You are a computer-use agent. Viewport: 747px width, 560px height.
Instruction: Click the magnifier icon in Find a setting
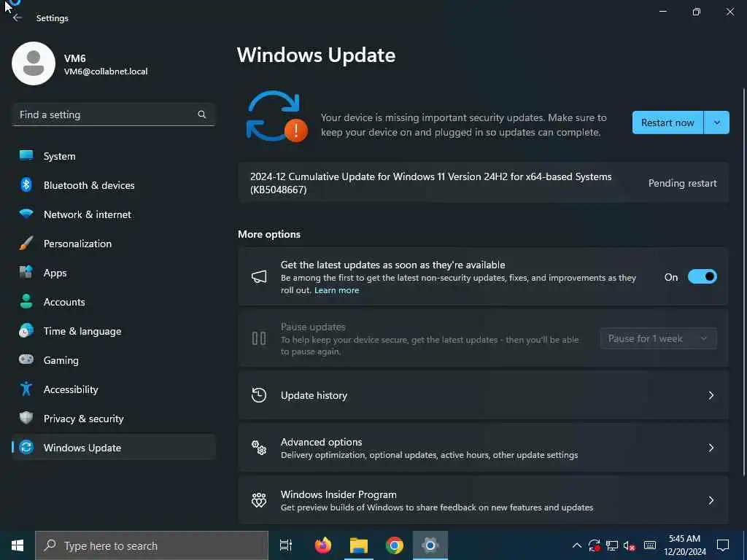201,114
